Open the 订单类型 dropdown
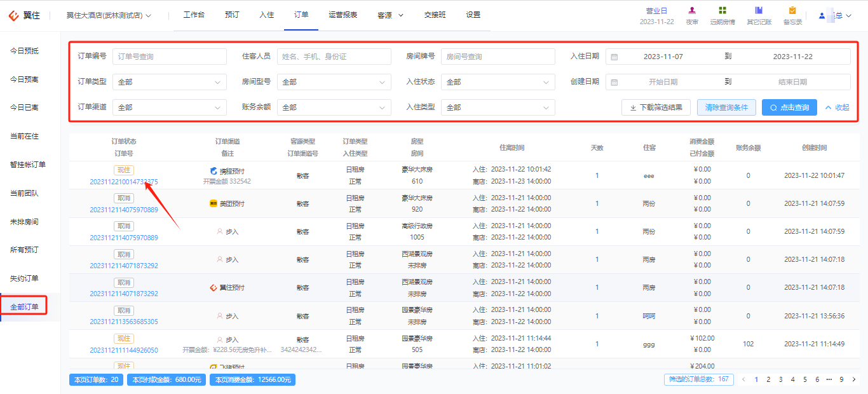Viewport: 868px width, 394px height. tap(170, 82)
